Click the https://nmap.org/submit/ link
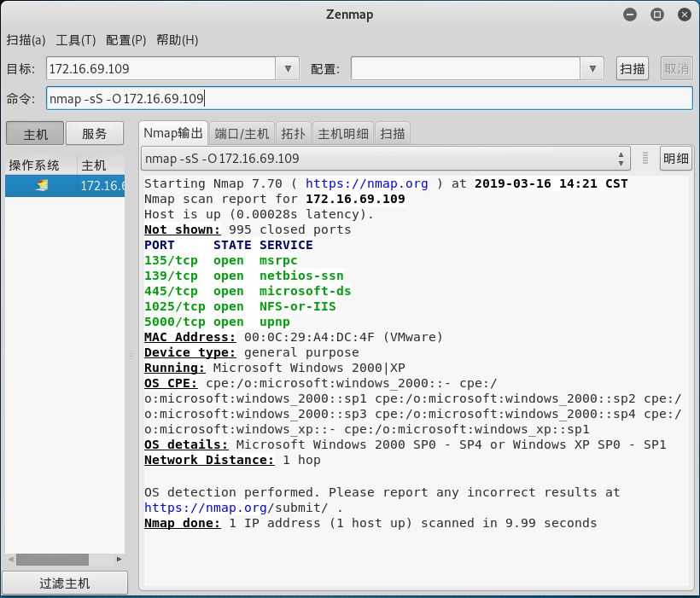This screenshot has height=598, width=700. pos(236,508)
